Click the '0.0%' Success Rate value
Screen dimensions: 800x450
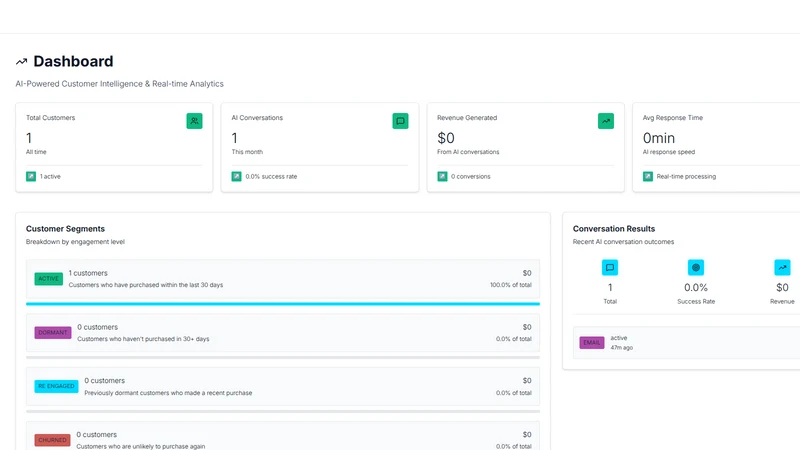point(696,288)
